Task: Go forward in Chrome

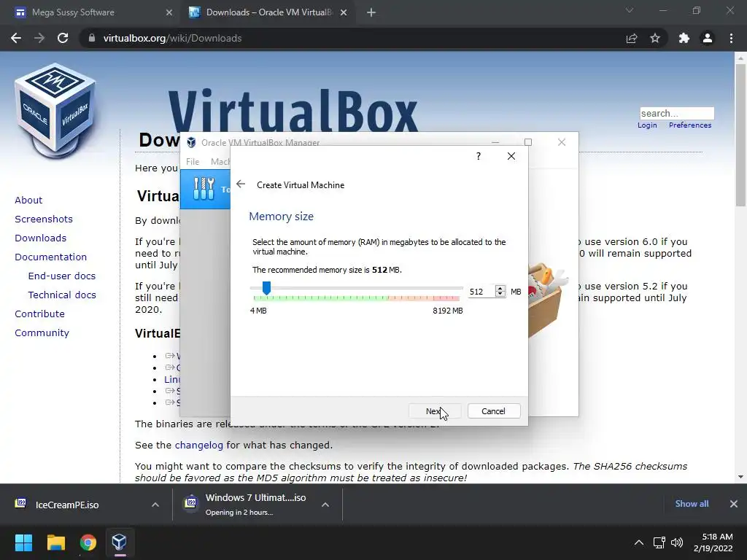Action: pyautogui.click(x=39, y=38)
